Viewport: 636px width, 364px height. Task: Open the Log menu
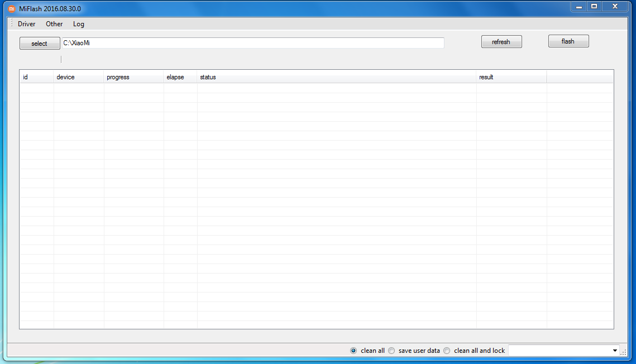coord(79,24)
